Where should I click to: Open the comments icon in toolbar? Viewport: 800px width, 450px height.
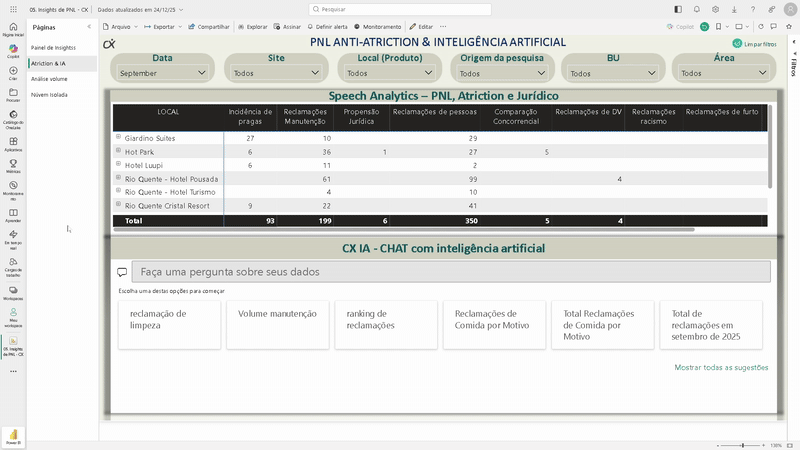point(773,27)
